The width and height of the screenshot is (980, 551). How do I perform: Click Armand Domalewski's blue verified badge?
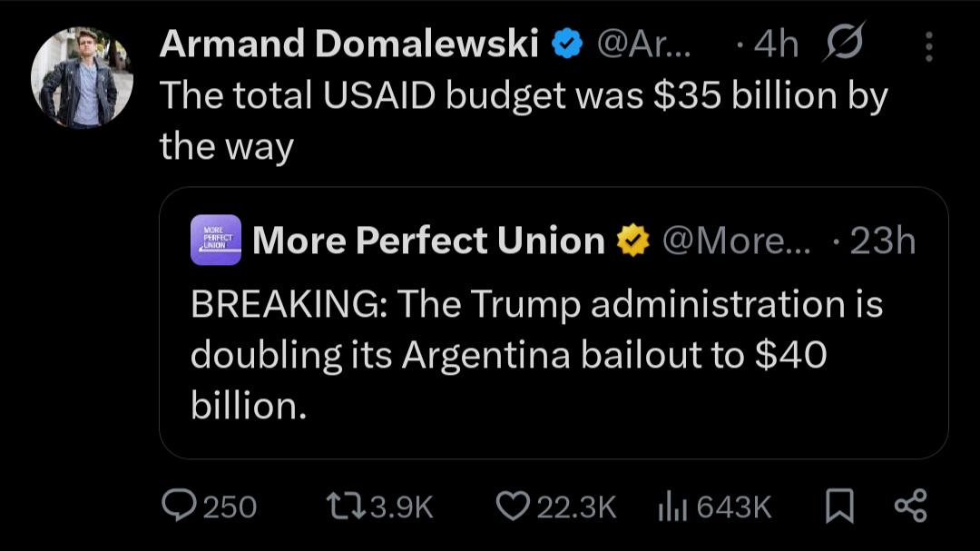click(568, 44)
